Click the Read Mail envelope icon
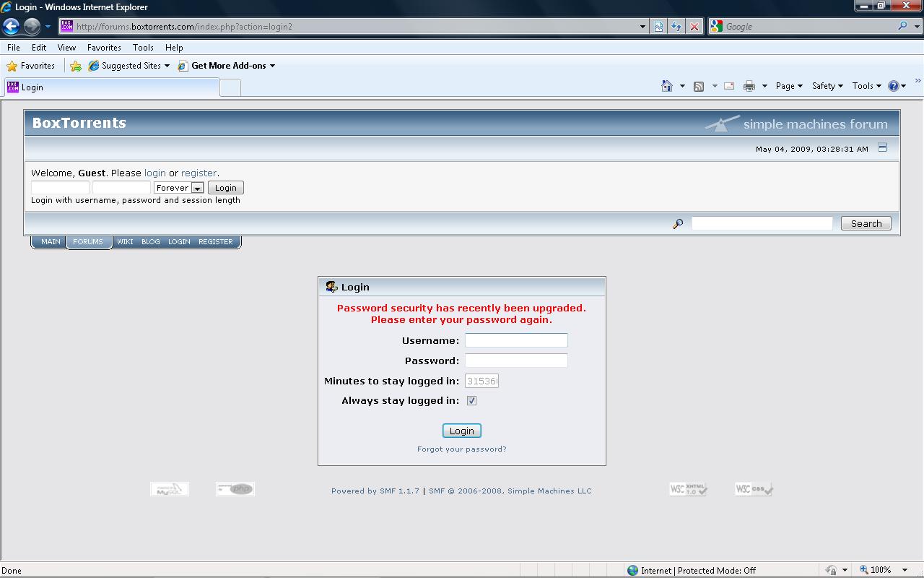The image size is (924, 578). (x=729, y=86)
